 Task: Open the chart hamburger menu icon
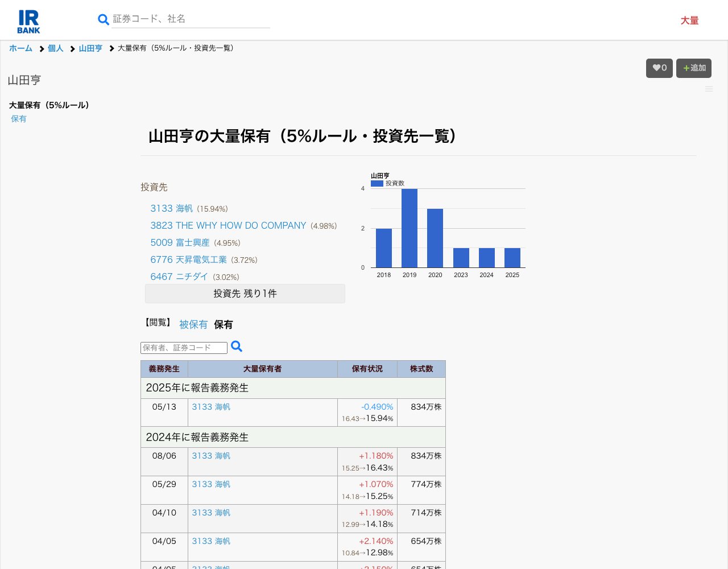(x=709, y=89)
